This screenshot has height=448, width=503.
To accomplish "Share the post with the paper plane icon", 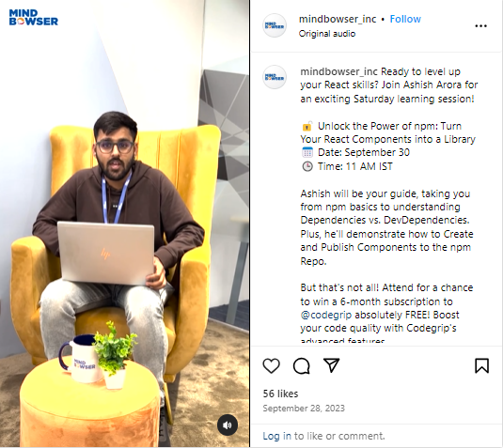I will pyautogui.click(x=331, y=365).
